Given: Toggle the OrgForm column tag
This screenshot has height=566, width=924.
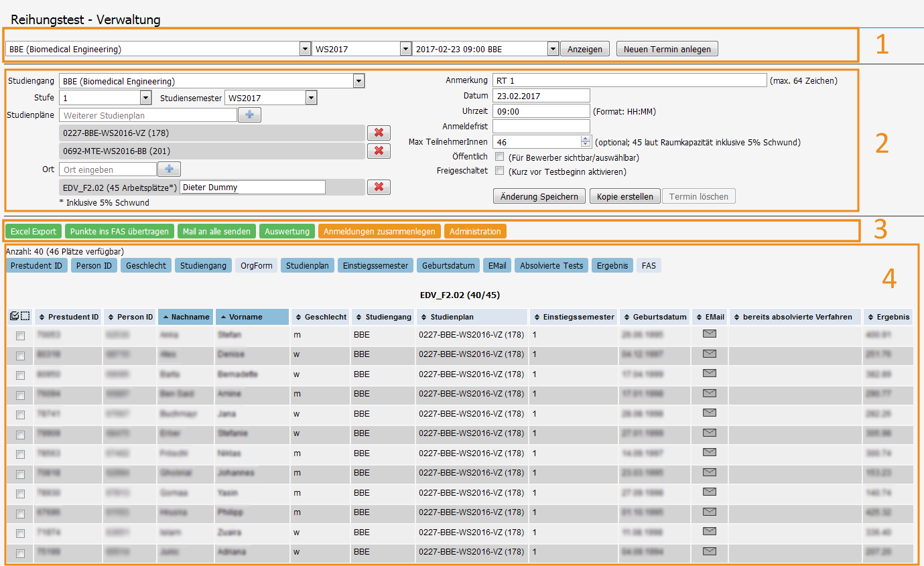Looking at the screenshot, I should [256, 266].
